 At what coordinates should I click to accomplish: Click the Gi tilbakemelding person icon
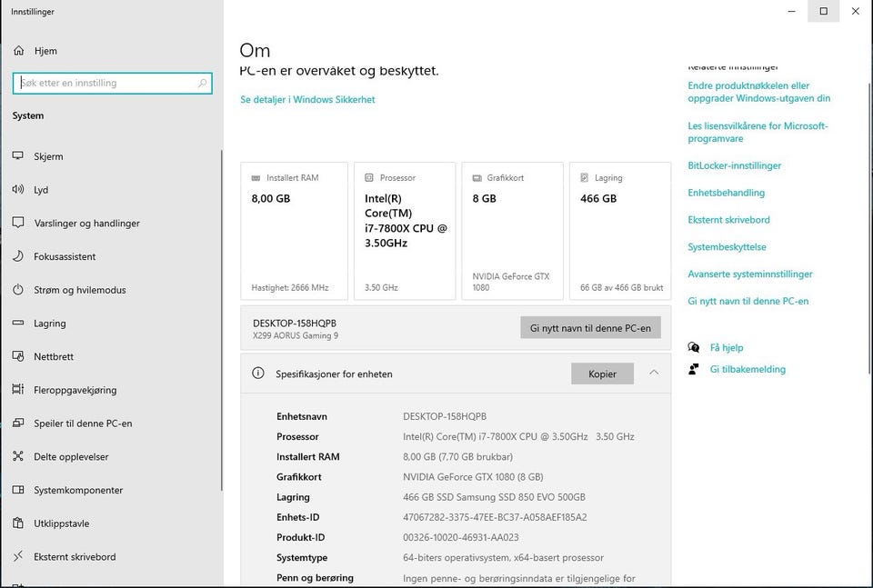(694, 369)
